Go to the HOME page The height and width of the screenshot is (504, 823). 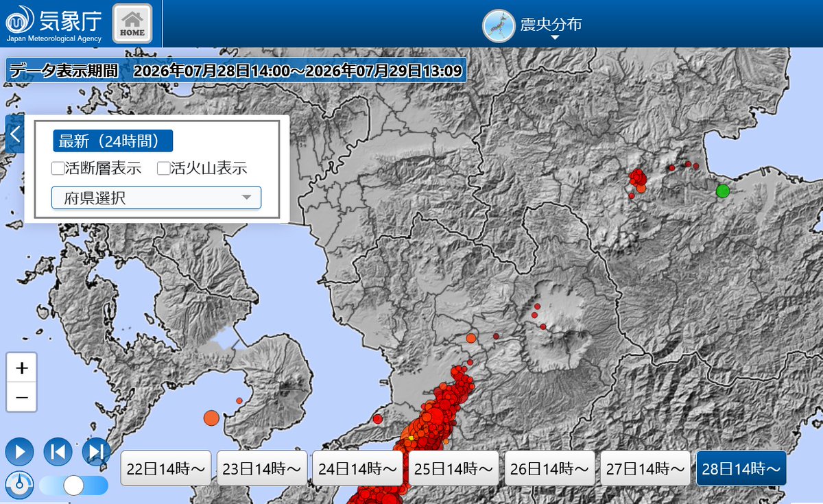[132, 23]
